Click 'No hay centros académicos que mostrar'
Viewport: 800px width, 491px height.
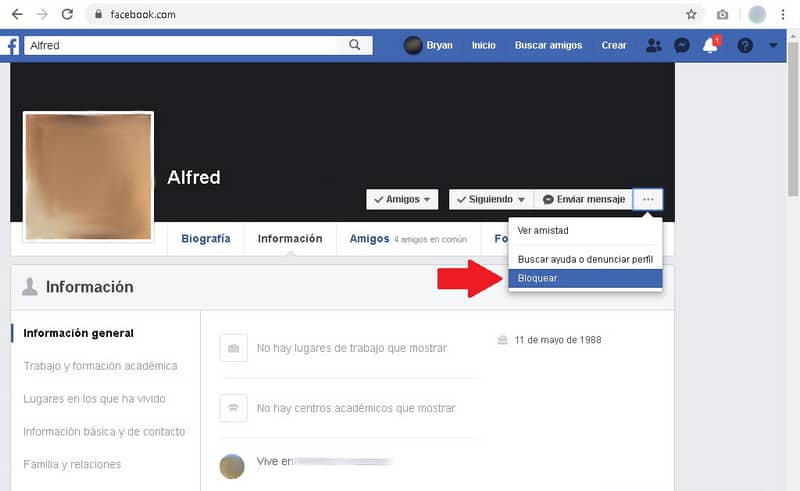[356, 408]
